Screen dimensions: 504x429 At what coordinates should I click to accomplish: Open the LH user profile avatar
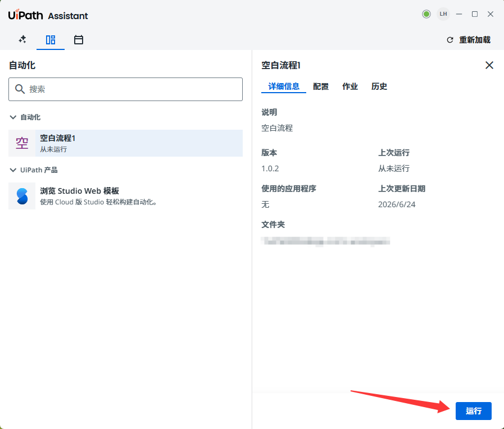(443, 14)
